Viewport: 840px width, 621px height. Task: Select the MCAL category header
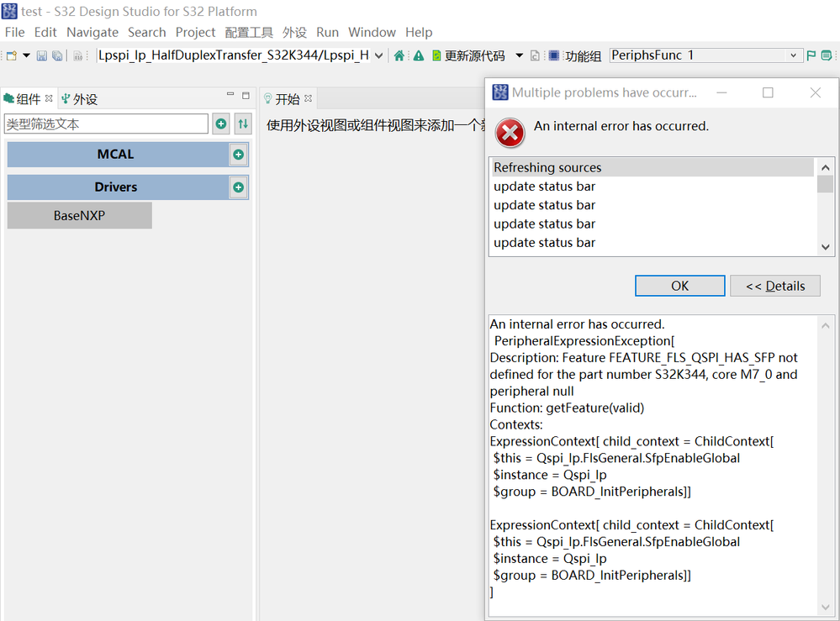(x=118, y=154)
